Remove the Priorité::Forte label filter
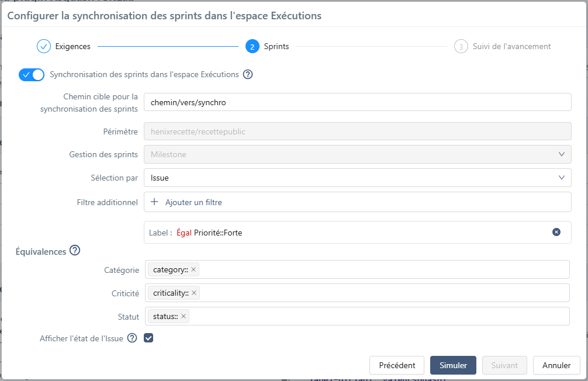The height and width of the screenshot is (381, 588). 556,232
